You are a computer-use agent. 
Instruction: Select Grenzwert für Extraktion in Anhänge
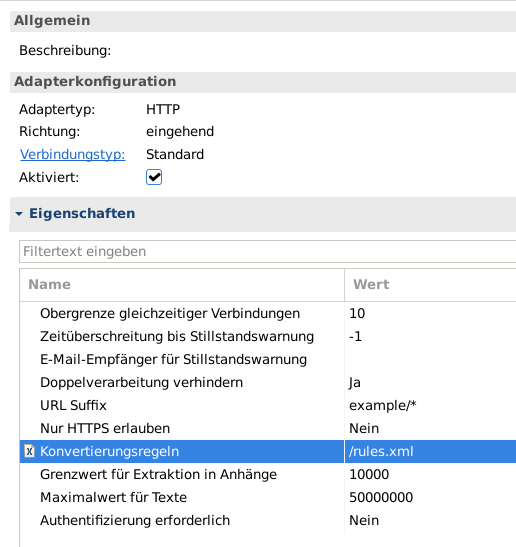point(268,474)
